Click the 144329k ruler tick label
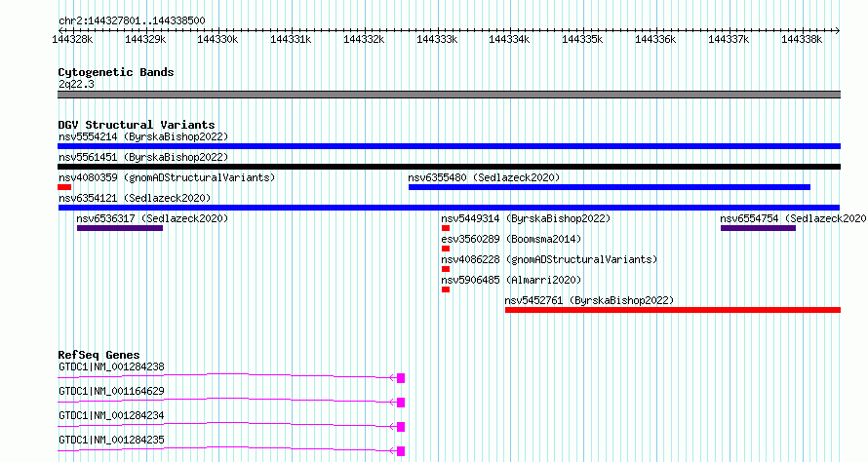 click(x=145, y=39)
